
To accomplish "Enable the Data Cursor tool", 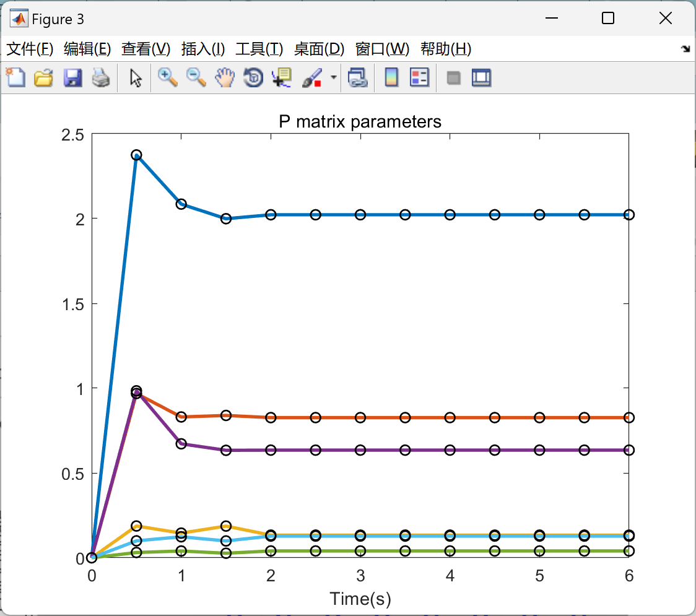I will [281, 77].
